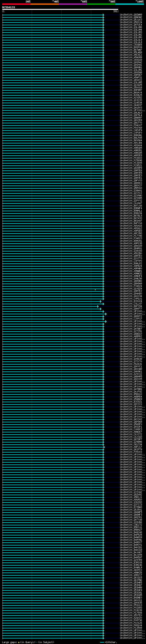Open hit UniRef100_Q58I24

[131, 22]
